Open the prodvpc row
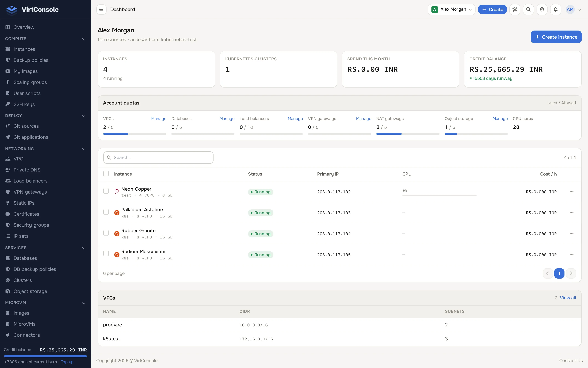This screenshot has width=588, height=368. point(339,325)
